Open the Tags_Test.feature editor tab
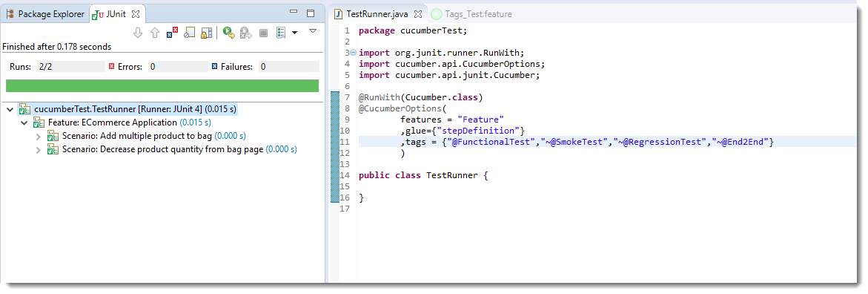 471,14
